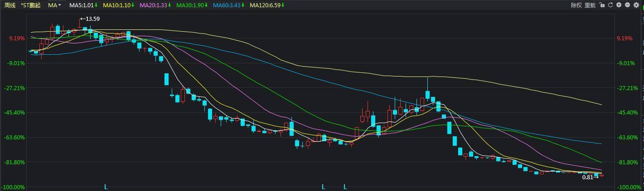Image resolution: width=644 pixels, height=191 pixels.
Task: Open the MA indicator dropdown
Action: pyautogui.click(x=55, y=5)
